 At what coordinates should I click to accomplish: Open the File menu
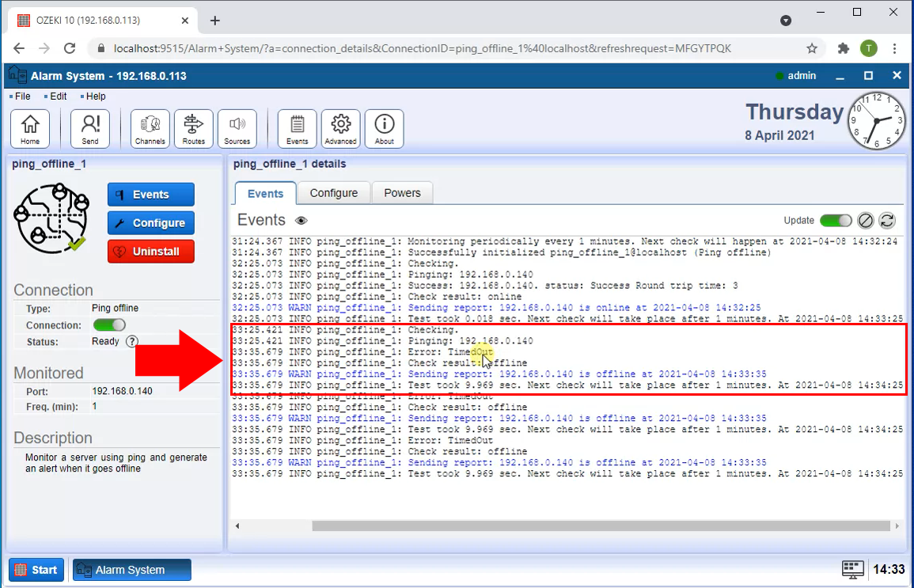tap(23, 97)
